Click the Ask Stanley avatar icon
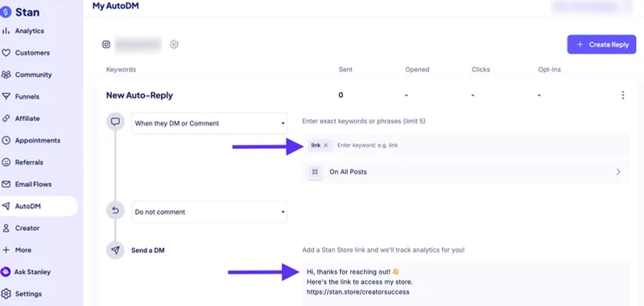Viewport: 644px width, 306px height. tap(6, 272)
